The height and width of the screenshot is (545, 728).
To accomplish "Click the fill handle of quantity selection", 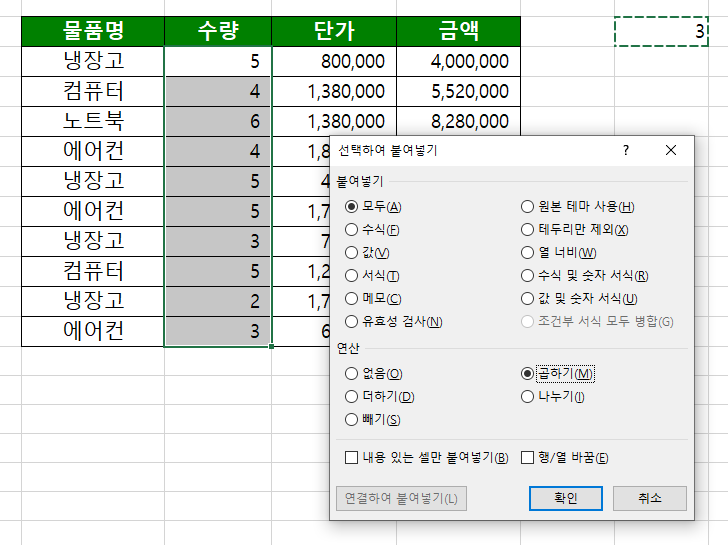I will coord(271,346).
